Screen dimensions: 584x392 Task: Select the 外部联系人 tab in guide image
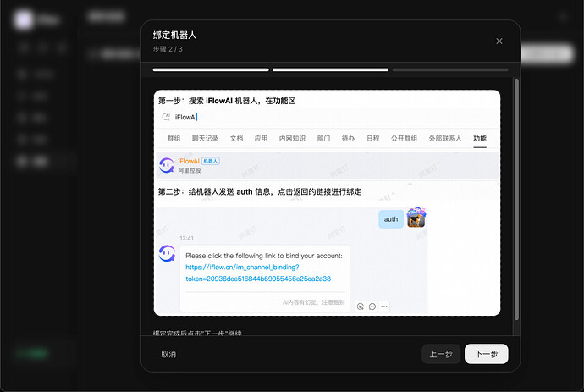click(x=445, y=139)
